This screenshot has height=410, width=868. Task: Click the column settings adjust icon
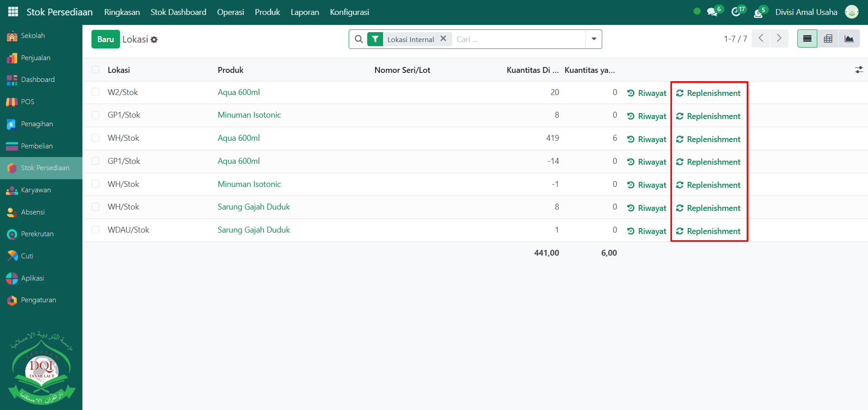tap(858, 70)
